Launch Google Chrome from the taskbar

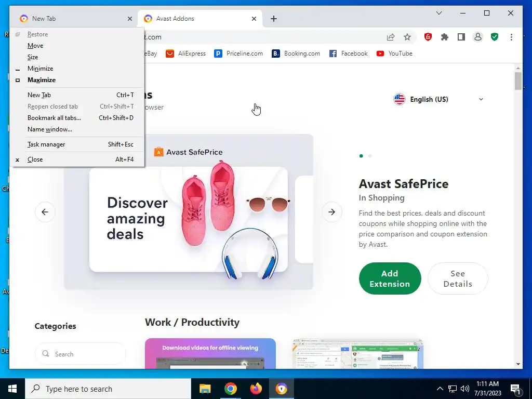[230, 389]
